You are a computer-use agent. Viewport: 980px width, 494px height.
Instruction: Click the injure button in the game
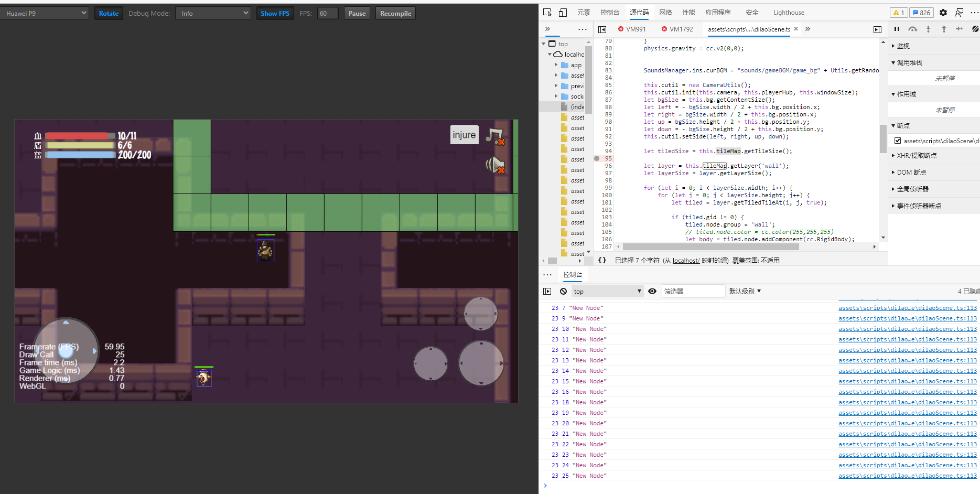pyautogui.click(x=464, y=135)
